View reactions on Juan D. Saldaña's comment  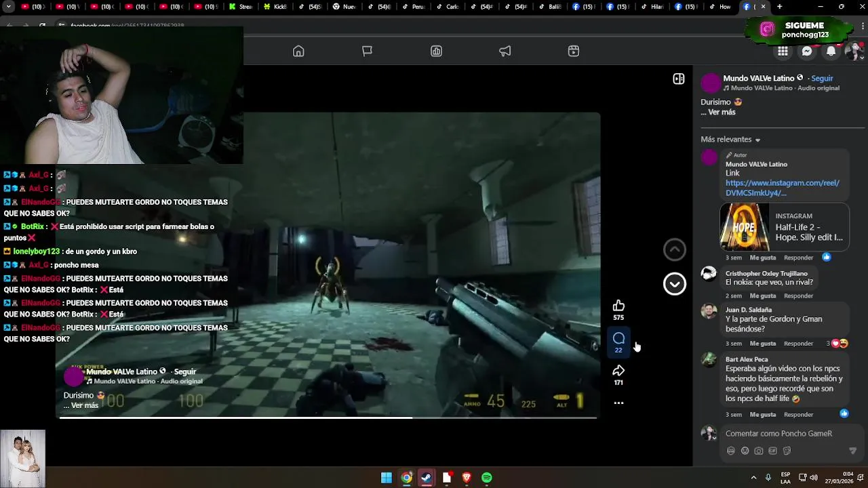(x=837, y=344)
